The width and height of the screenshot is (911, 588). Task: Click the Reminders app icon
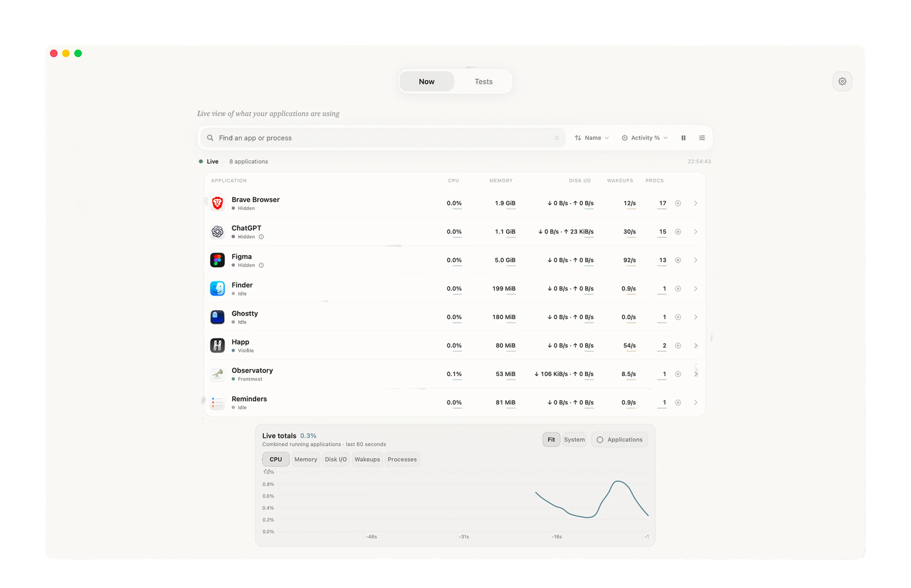(x=217, y=402)
